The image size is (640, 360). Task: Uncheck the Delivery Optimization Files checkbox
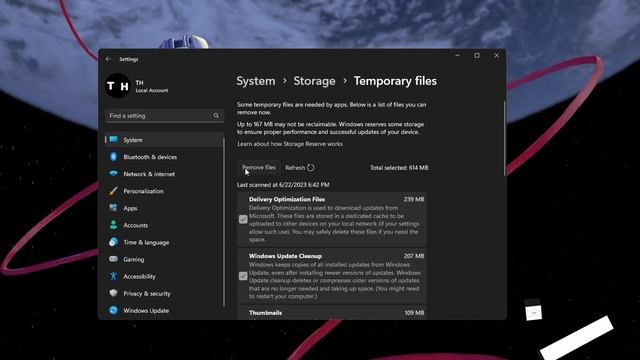tap(243, 220)
